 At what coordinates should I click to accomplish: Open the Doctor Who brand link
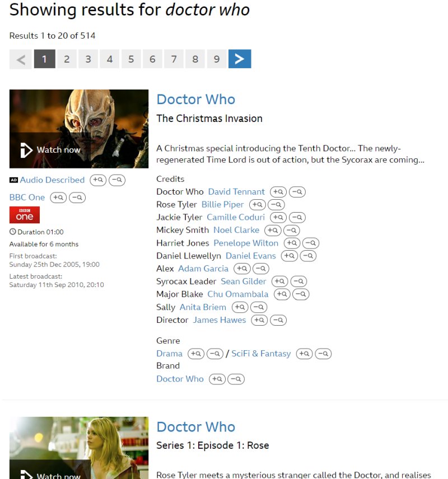click(x=180, y=379)
